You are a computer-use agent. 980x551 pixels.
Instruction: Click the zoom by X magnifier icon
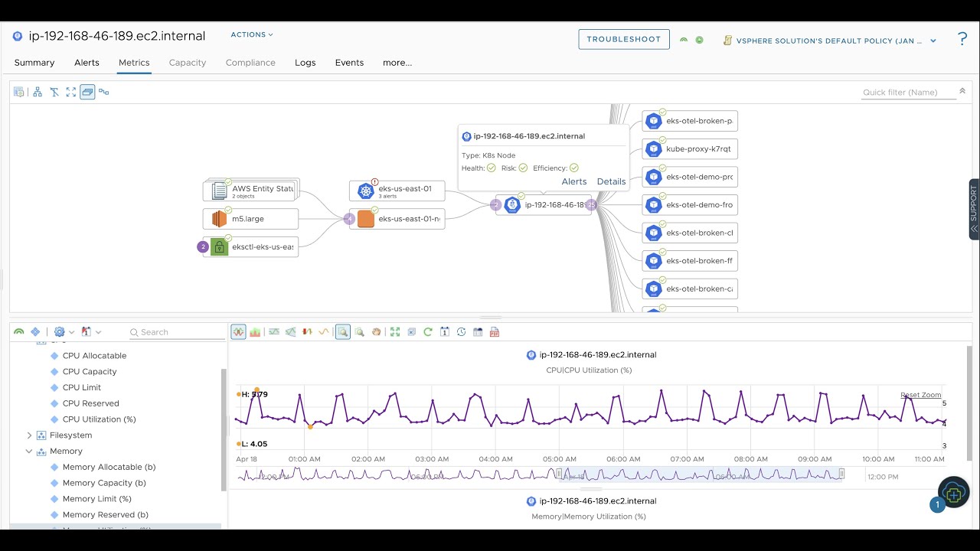pyautogui.click(x=359, y=332)
